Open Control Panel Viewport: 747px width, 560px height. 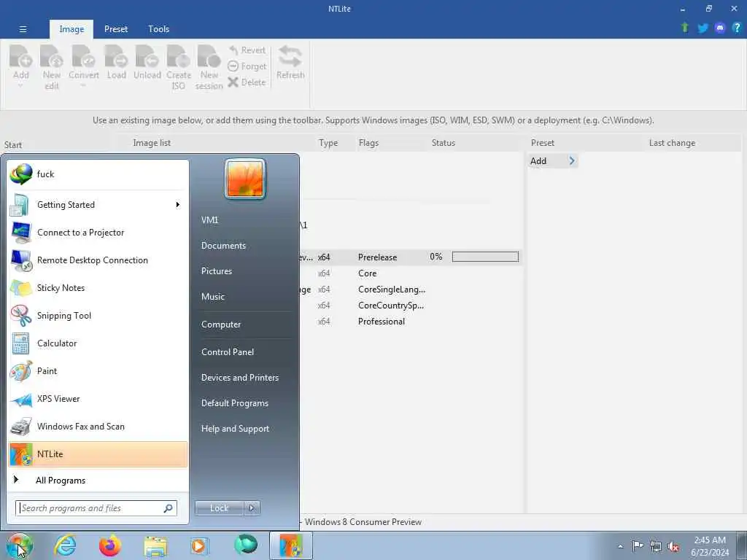[x=228, y=352]
